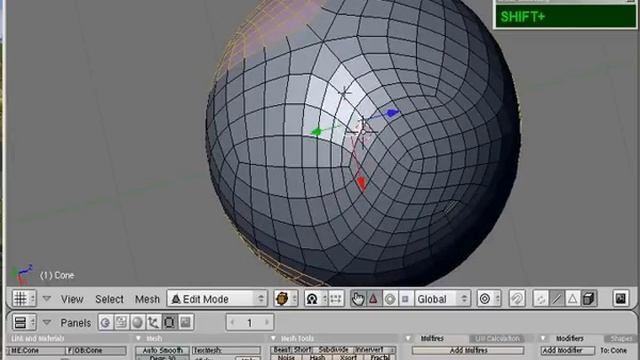Switch to vertex select mode
This screenshot has width=640, height=360.
point(541,299)
